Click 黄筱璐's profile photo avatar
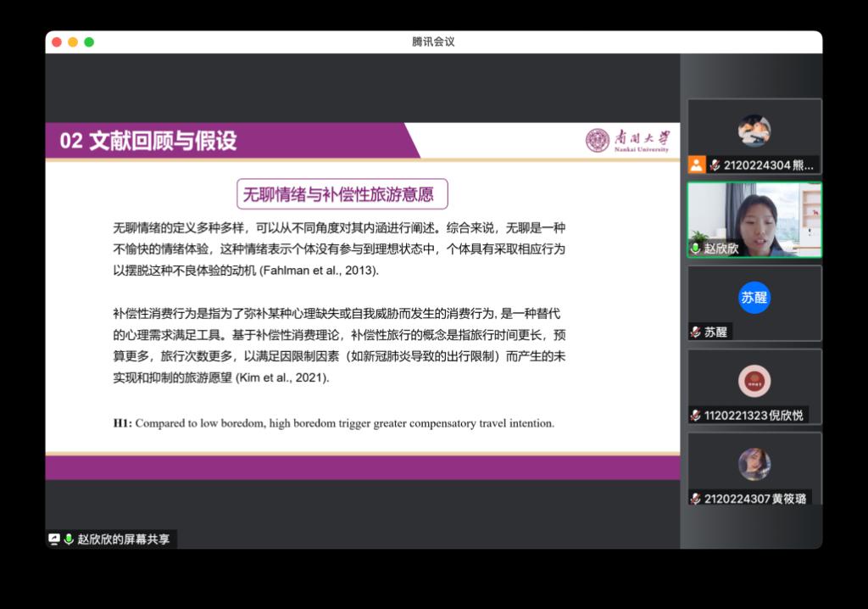This screenshot has width=868, height=609. [x=754, y=464]
